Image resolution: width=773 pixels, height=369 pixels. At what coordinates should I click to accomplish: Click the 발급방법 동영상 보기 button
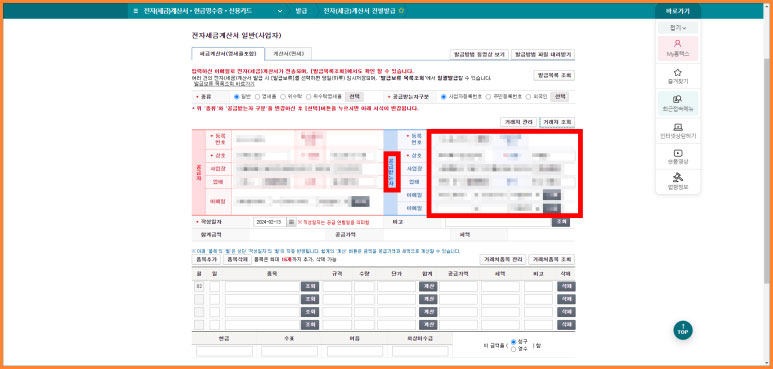tap(479, 54)
